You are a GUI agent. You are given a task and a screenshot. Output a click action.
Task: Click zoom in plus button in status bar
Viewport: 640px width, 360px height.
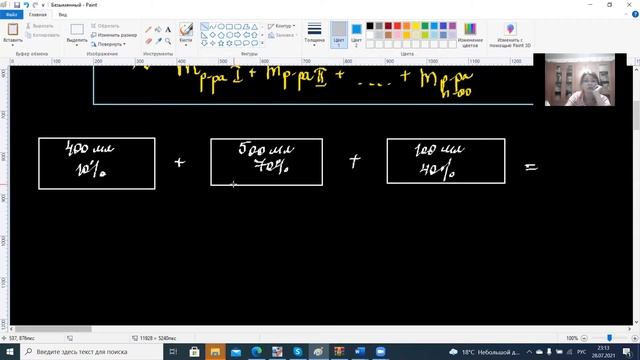pos(635,338)
